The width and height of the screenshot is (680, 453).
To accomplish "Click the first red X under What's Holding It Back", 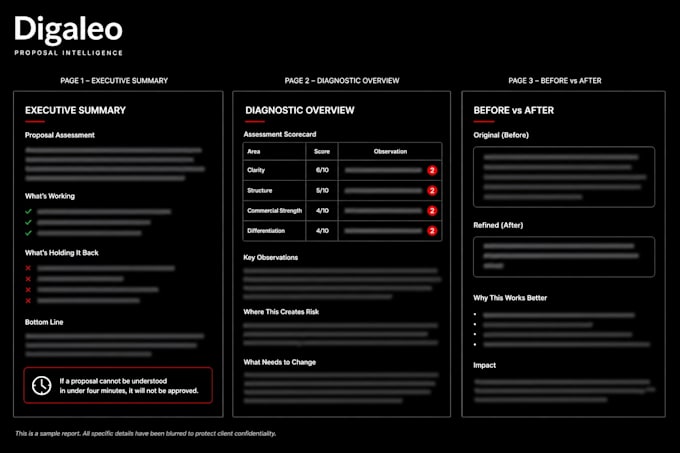I will [x=28, y=268].
